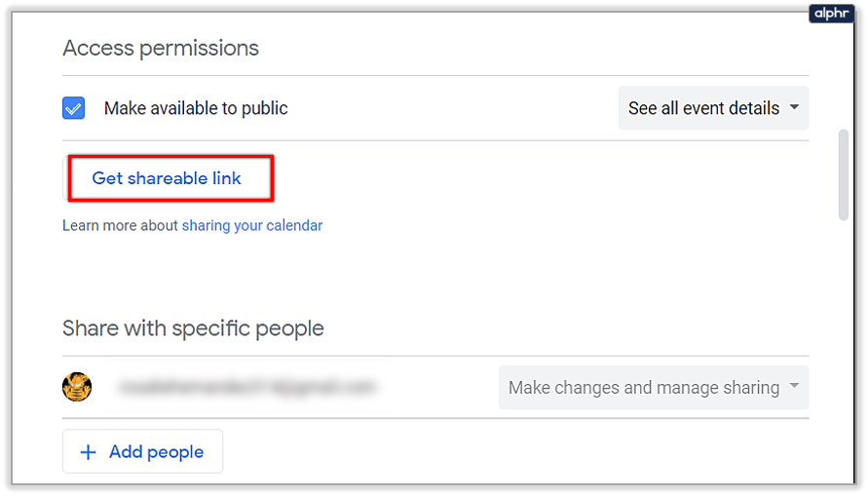The height and width of the screenshot is (496, 868).
Task: Open the sharing your calendar link
Action: pos(251,225)
